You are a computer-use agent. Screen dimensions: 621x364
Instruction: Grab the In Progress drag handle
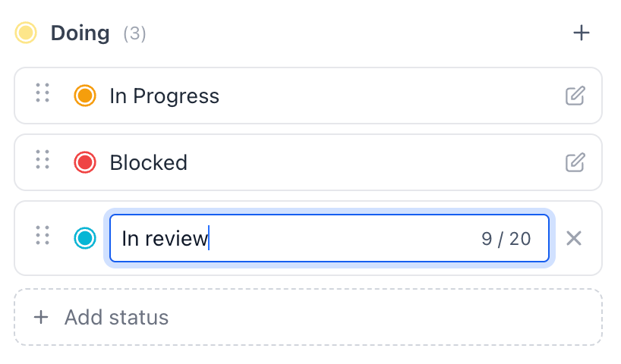pyautogui.click(x=43, y=93)
